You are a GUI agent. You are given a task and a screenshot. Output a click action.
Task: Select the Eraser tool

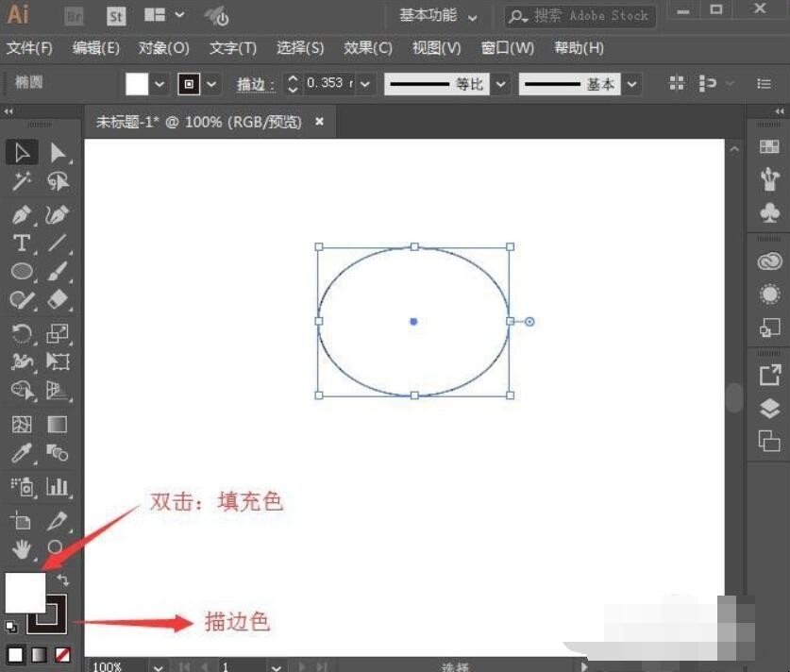(59, 300)
